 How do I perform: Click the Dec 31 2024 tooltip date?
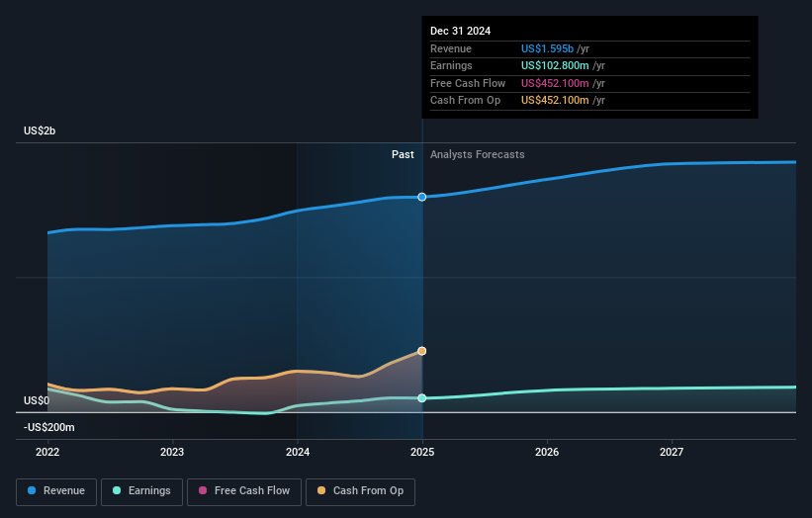460,31
